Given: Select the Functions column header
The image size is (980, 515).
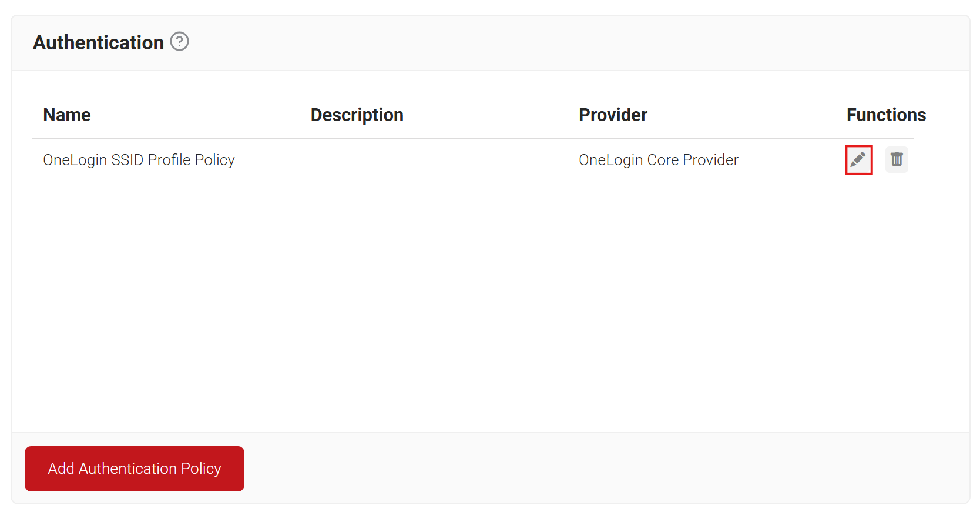Looking at the screenshot, I should (x=886, y=115).
